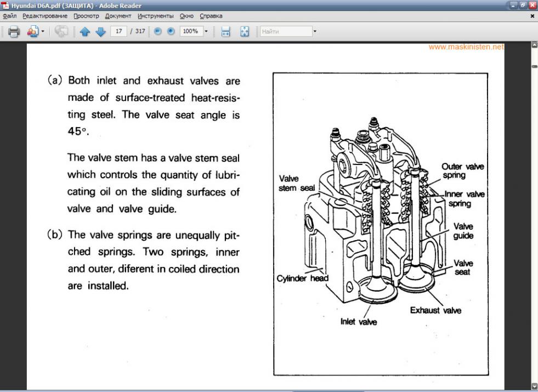Click the 'Cylinder head' diagram label
The image size is (538, 392).
[x=302, y=278]
